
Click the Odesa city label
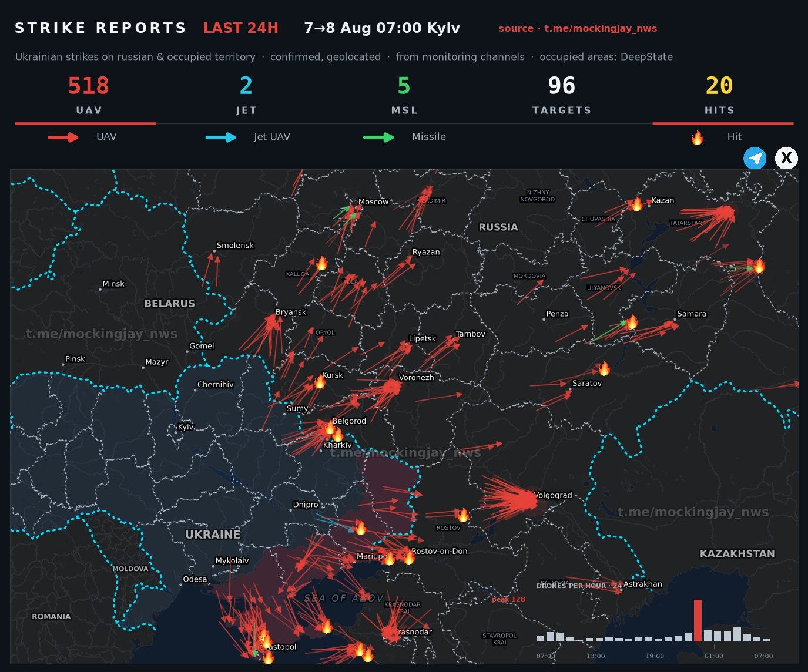195,579
